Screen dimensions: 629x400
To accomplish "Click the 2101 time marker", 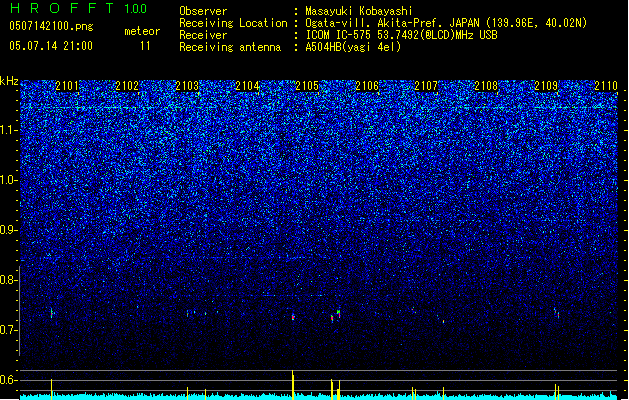I will (67, 86).
